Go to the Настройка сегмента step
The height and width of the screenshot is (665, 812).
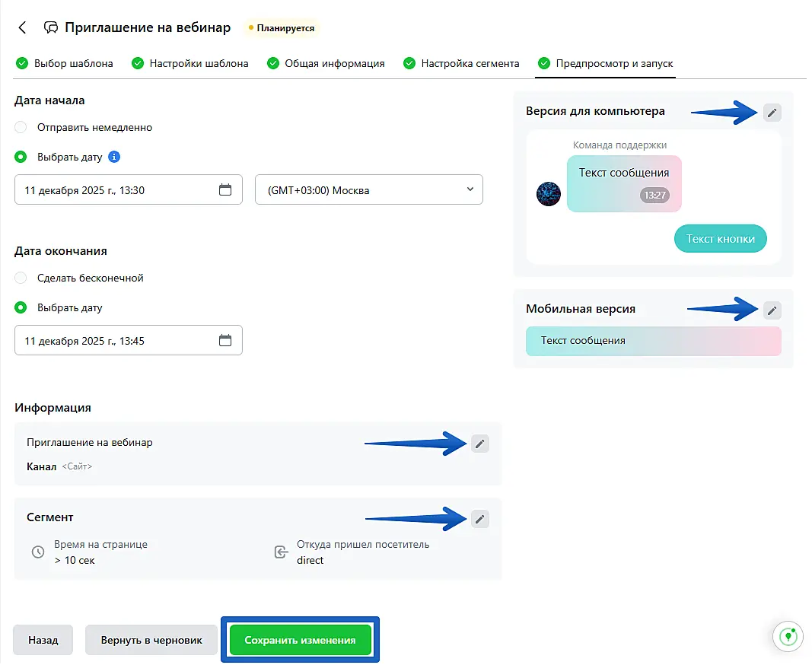click(x=461, y=64)
